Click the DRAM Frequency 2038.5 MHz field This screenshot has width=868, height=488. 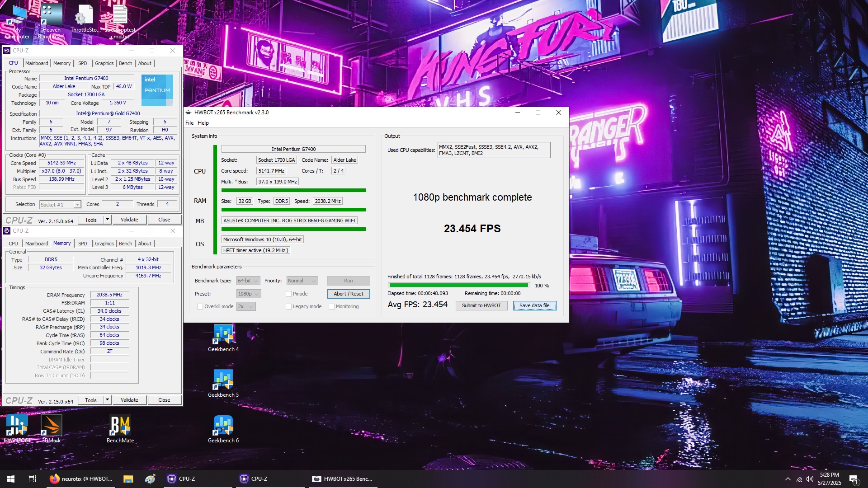coord(109,295)
